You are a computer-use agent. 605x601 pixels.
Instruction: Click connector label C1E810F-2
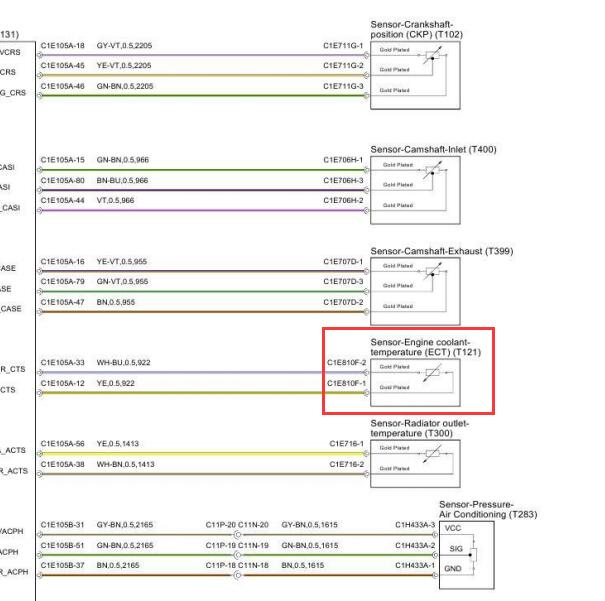(346, 363)
